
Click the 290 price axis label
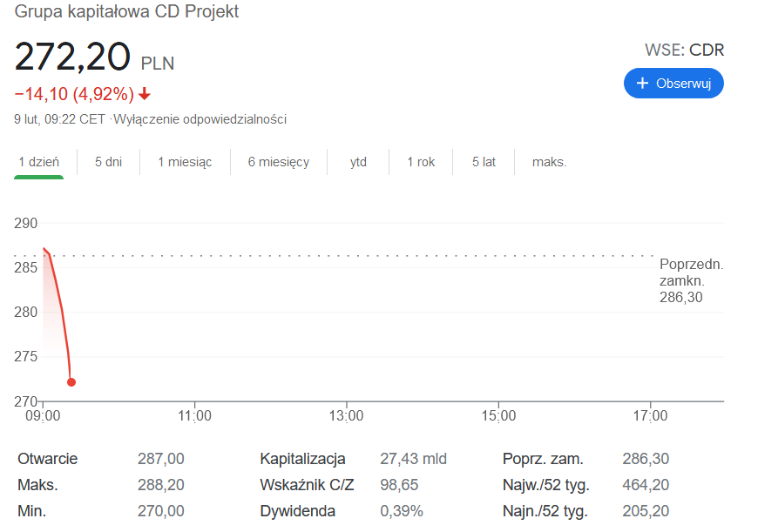[x=25, y=223]
